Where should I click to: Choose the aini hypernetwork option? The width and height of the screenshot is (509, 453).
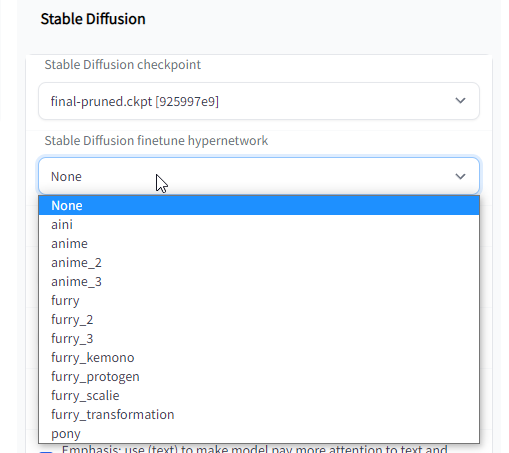coord(259,224)
